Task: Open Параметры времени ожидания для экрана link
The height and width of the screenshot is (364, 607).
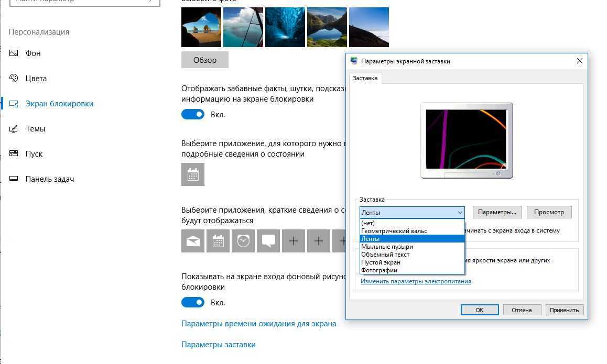Action: tap(258, 324)
